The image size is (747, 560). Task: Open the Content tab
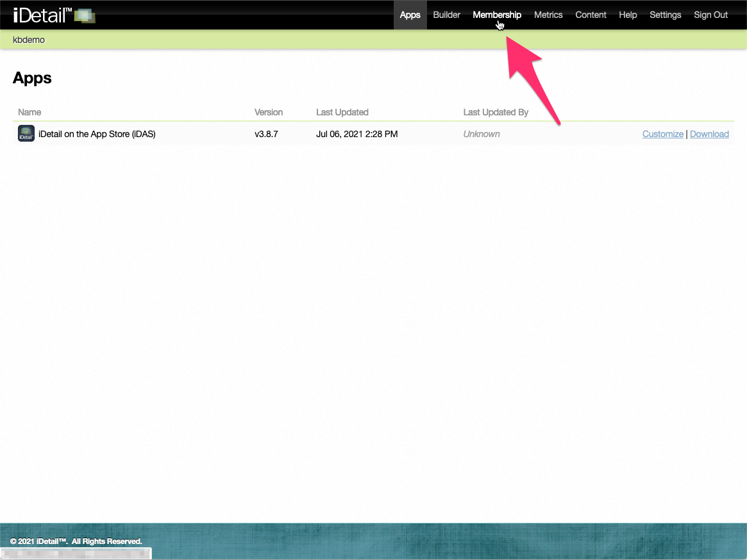pos(591,15)
